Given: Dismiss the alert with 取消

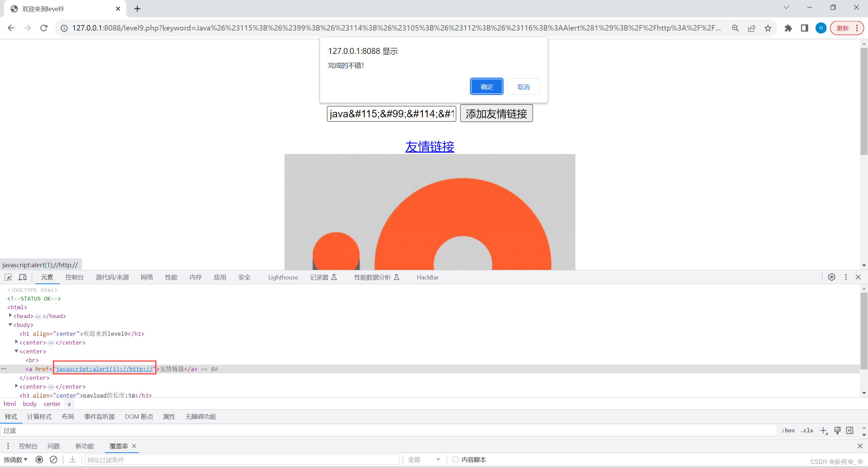Looking at the screenshot, I should (524, 87).
